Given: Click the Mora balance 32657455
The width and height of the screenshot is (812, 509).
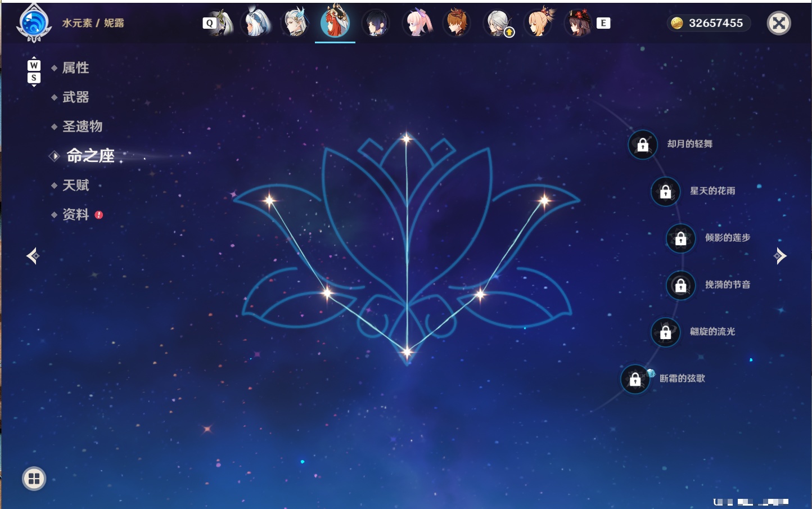Looking at the screenshot, I should click(716, 23).
